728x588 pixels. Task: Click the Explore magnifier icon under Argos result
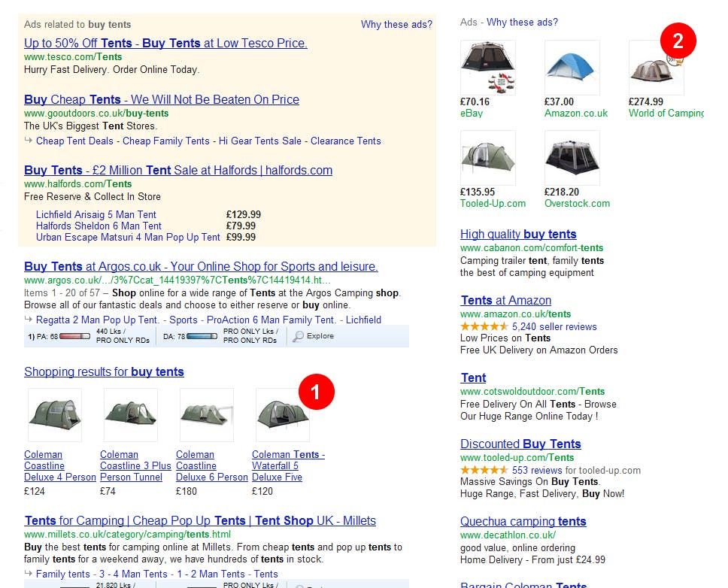point(298,336)
